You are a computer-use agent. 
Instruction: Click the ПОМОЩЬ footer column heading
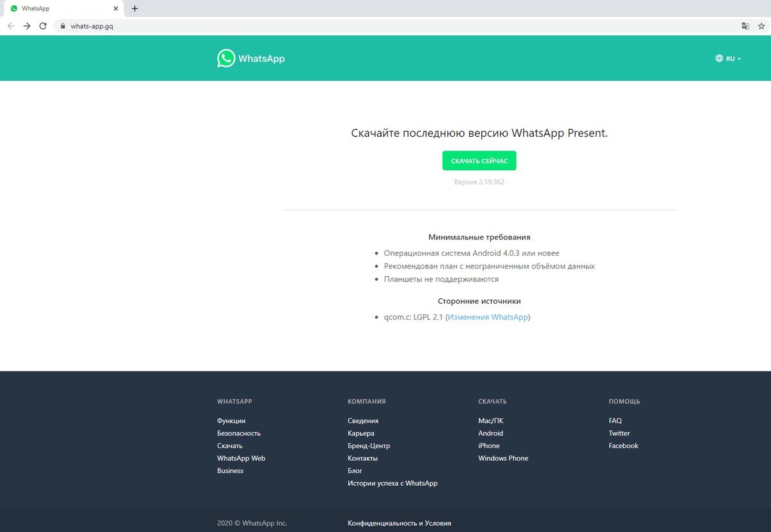click(x=625, y=402)
